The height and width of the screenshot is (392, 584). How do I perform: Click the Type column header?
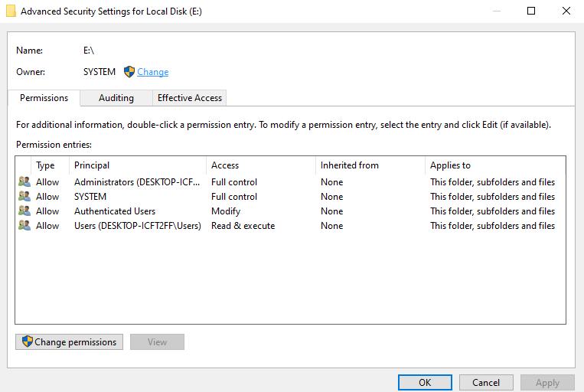45,165
